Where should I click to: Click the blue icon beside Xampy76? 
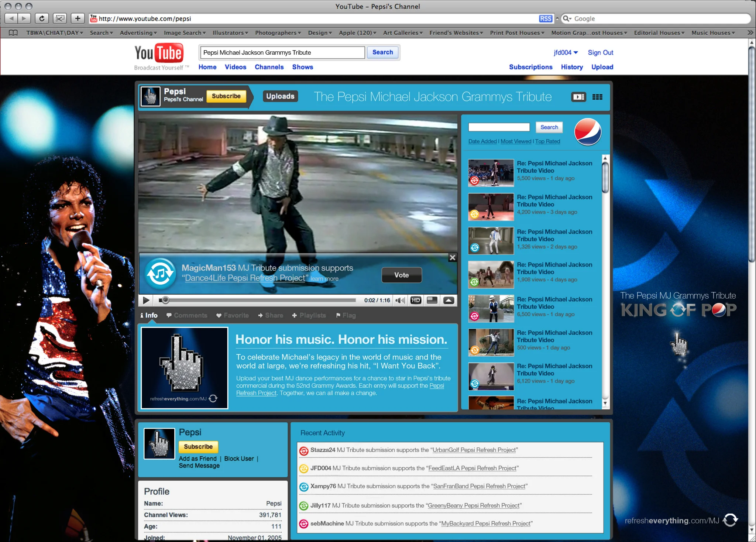(x=303, y=487)
